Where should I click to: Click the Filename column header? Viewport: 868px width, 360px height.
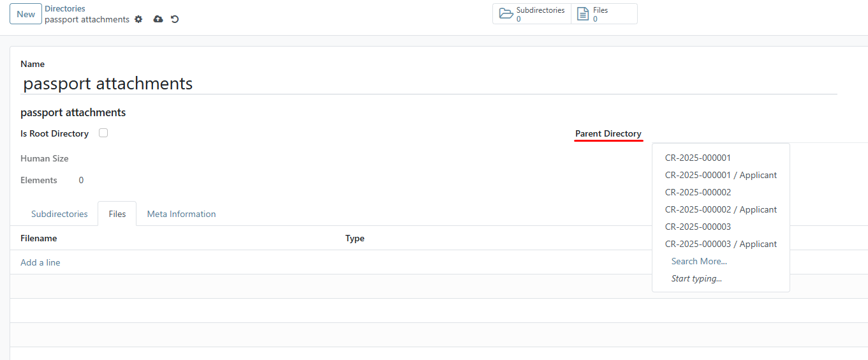39,238
